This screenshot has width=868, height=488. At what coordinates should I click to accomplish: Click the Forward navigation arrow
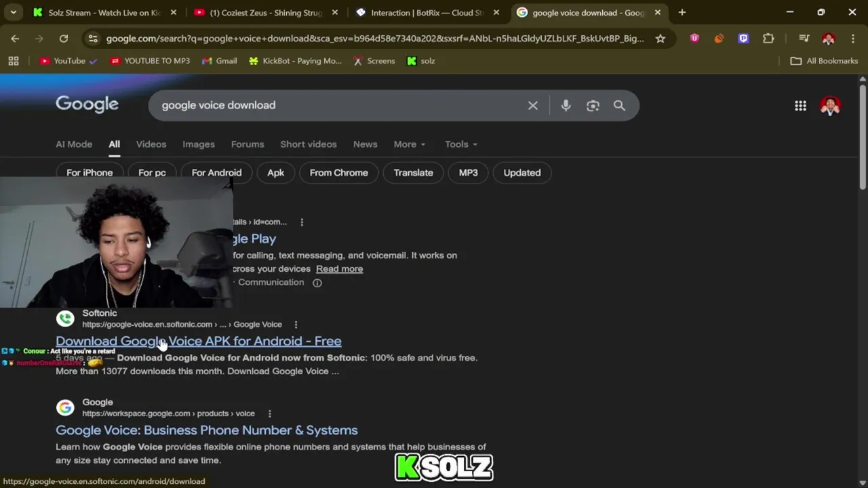[x=39, y=39]
